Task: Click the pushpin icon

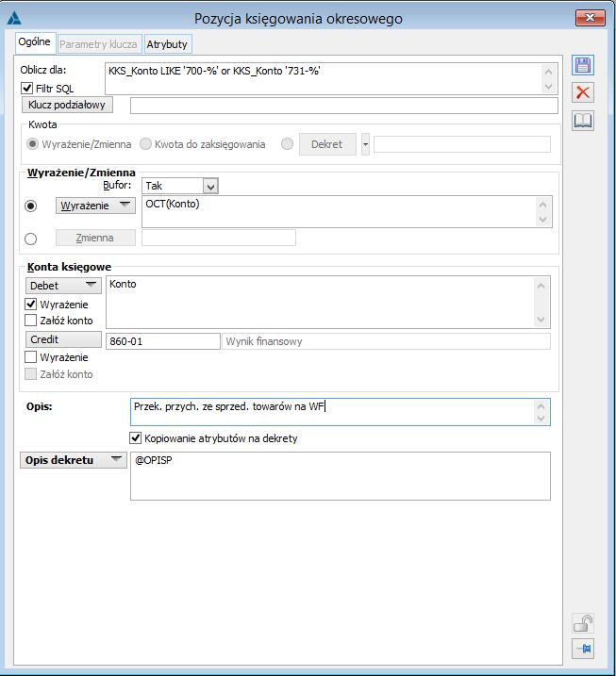Action: point(583,649)
